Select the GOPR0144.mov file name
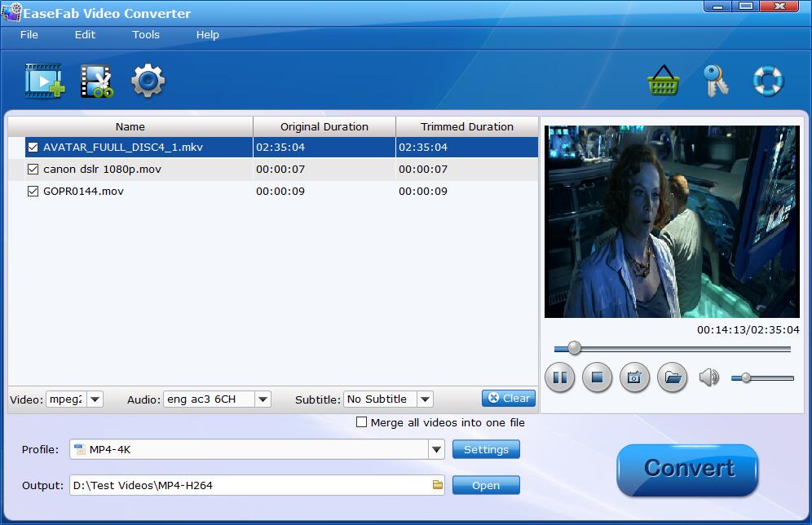This screenshot has width=812, height=525. coord(83,191)
